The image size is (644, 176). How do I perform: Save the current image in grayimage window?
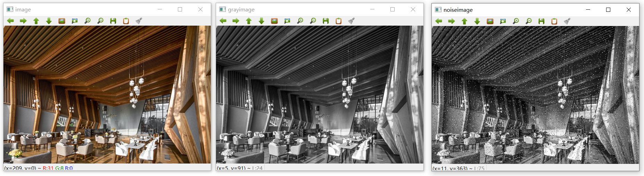(326, 21)
